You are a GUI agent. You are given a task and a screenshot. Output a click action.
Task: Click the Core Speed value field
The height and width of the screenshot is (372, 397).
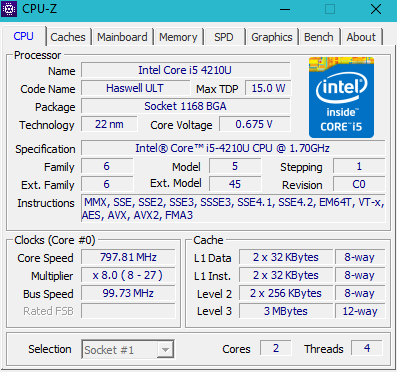(128, 257)
